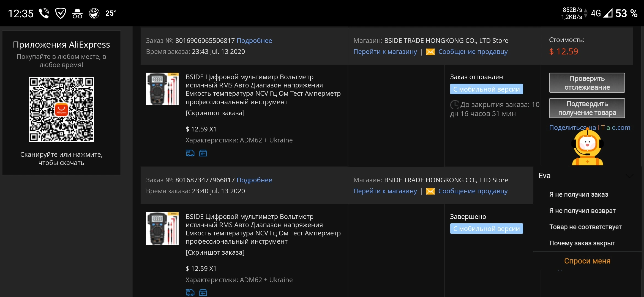The image size is (644, 297).
Task: Click 'Сканируйте или нажмите, чтобы скачать' text
Action: 61,159
